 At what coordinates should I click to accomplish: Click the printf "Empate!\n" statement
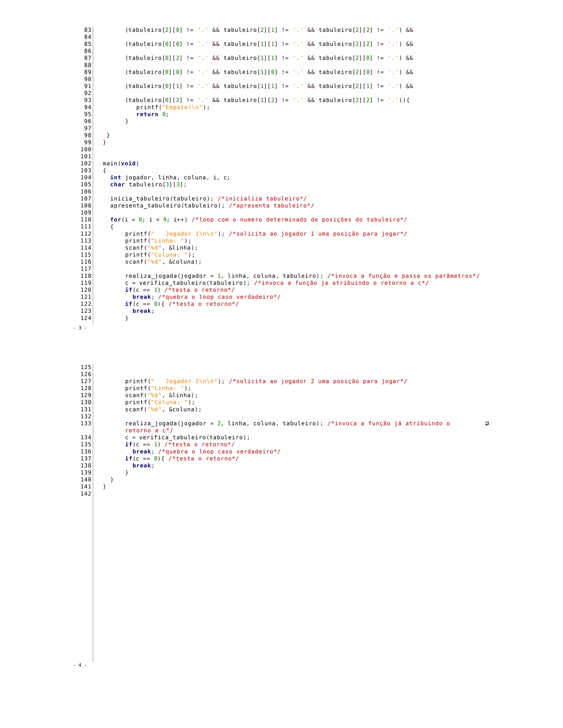[173, 107]
